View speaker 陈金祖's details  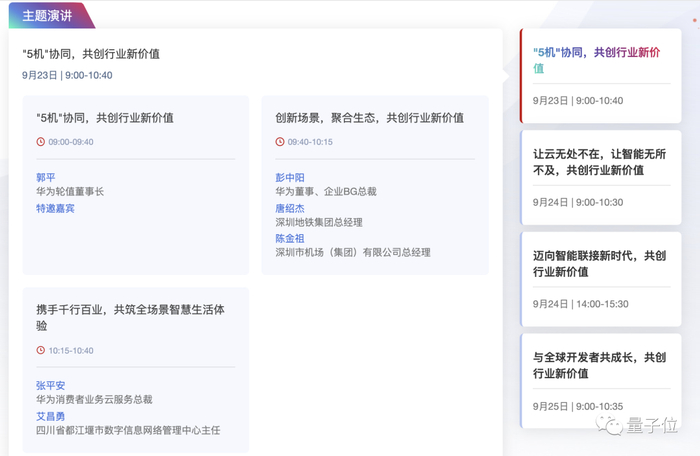coord(290,239)
